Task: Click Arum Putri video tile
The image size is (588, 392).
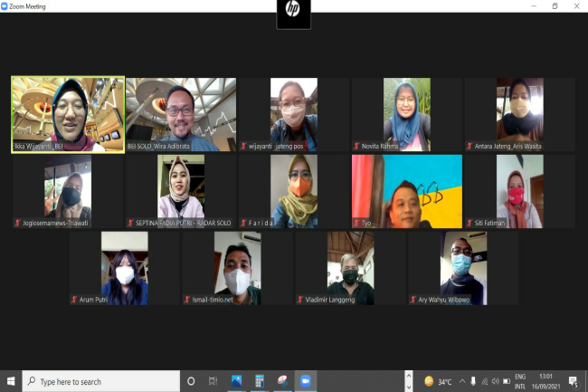Action: click(x=125, y=268)
